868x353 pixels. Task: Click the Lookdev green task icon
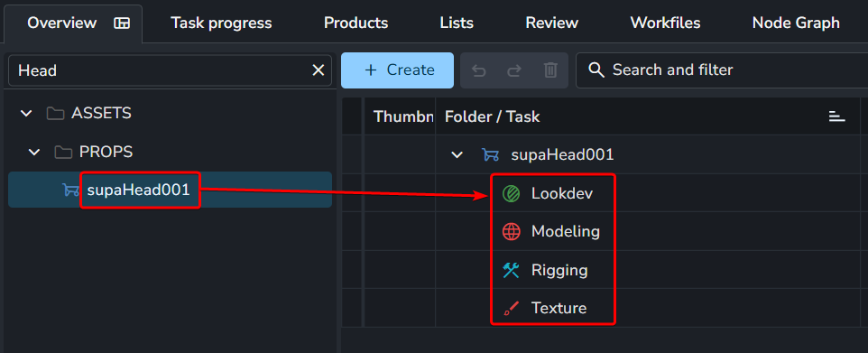pos(511,193)
